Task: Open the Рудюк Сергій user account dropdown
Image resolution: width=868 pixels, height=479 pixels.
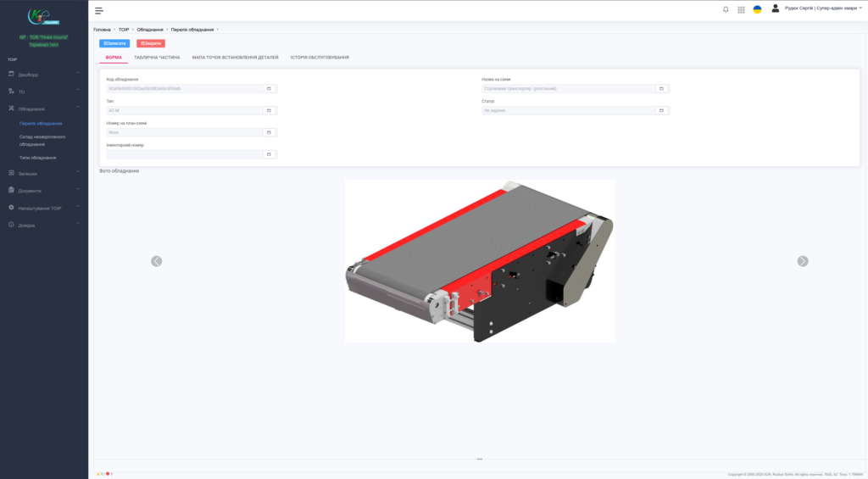Action: (817, 8)
